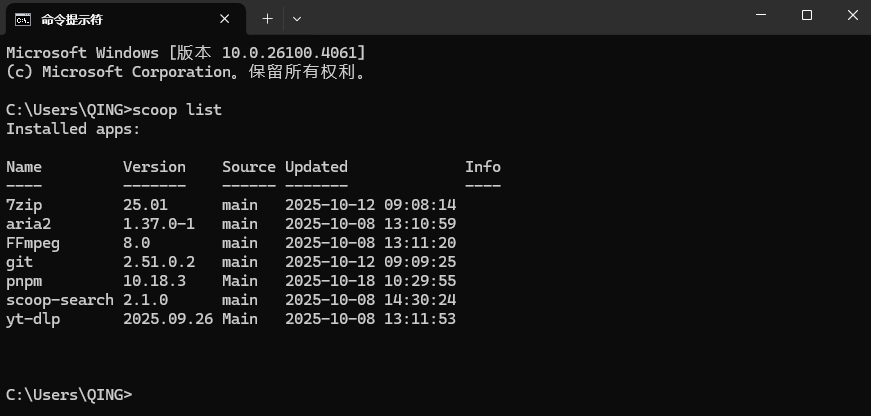
Task: Click the Info column header
Action: (483, 167)
